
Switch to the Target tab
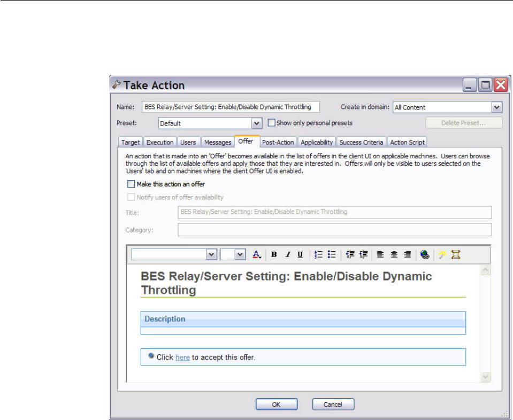pyautogui.click(x=131, y=142)
